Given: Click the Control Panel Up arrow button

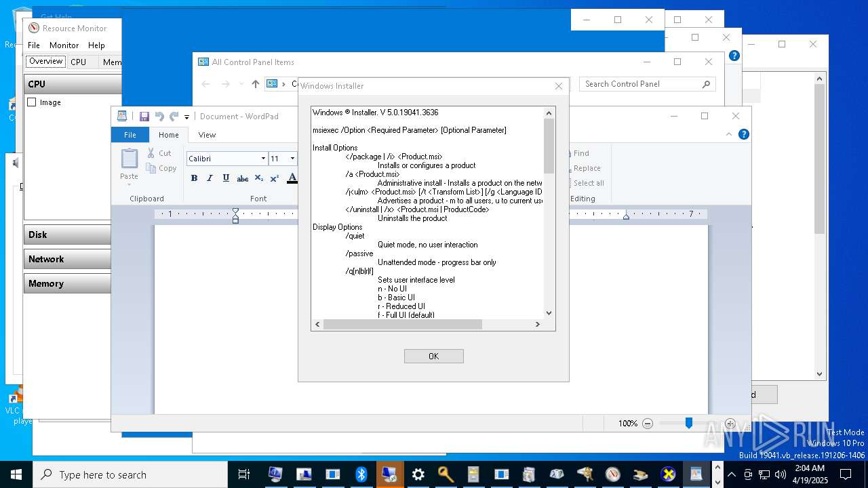Looking at the screenshot, I should (x=256, y=84).
